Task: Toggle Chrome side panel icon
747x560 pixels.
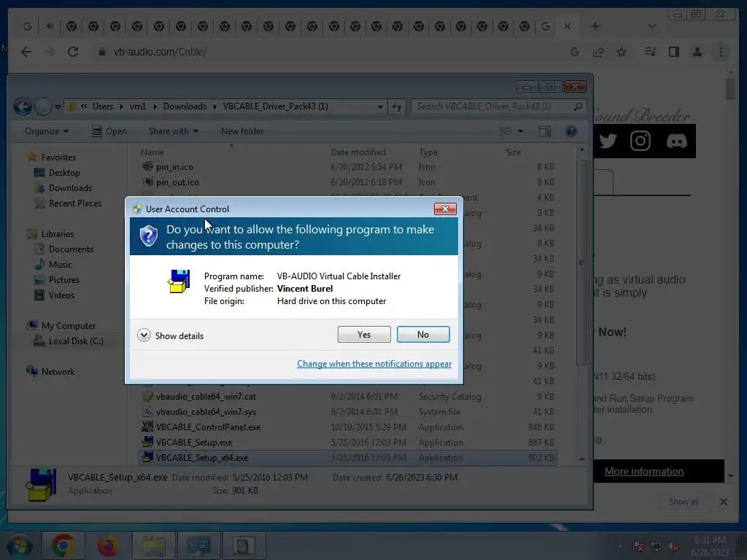Action: coord(673,52)
